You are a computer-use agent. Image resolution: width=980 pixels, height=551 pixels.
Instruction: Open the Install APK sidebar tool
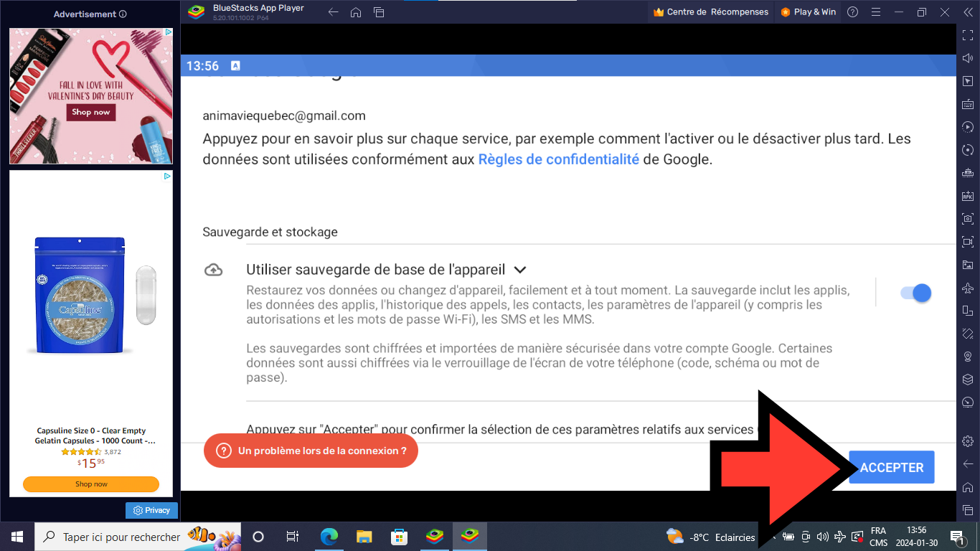[968, 196]
